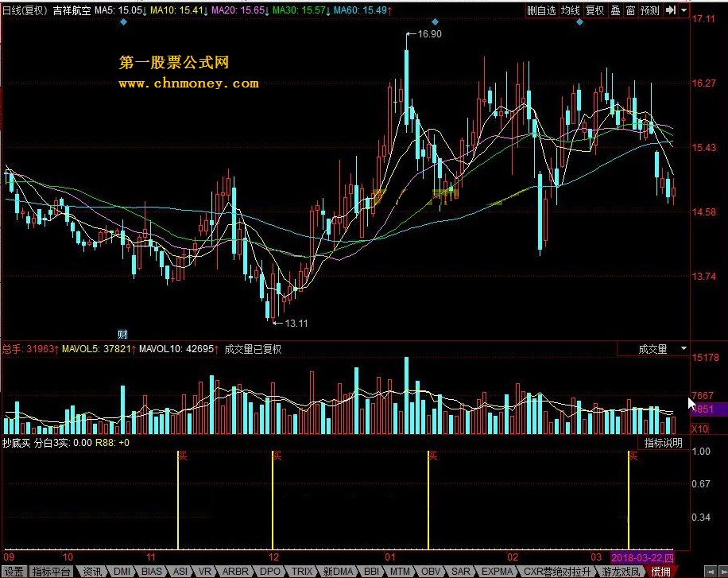Select the CXR蓉绝对拉升 indicator tab
Screen dimensions: 728x578
click(556, 572)
